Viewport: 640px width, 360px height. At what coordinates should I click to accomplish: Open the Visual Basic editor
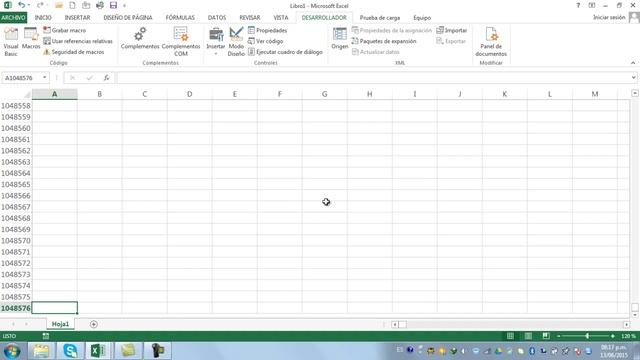coord(11,42)
